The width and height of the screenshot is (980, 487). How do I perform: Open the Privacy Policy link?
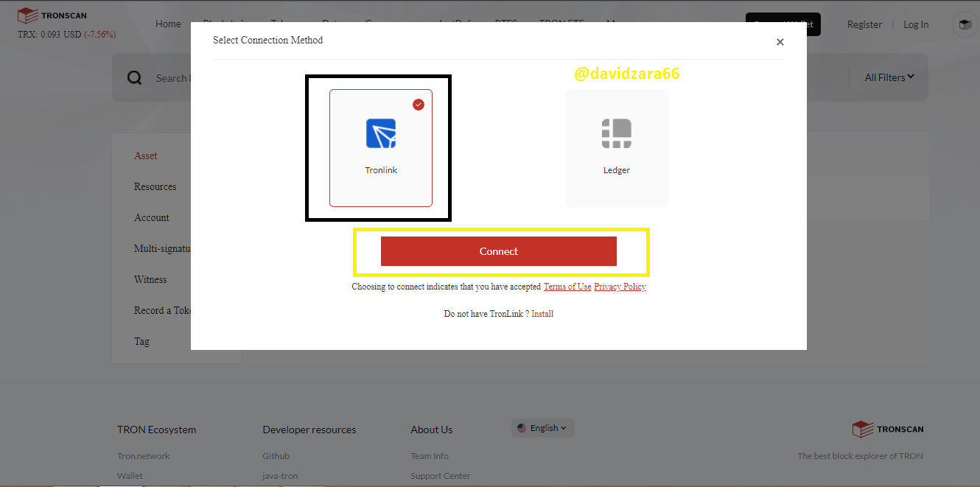tap(620, 287)
